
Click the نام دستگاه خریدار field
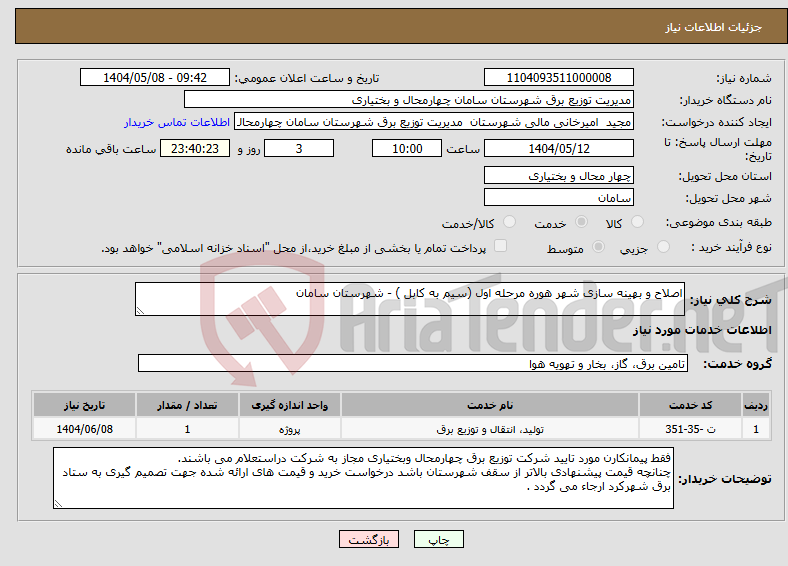point(409,100)
